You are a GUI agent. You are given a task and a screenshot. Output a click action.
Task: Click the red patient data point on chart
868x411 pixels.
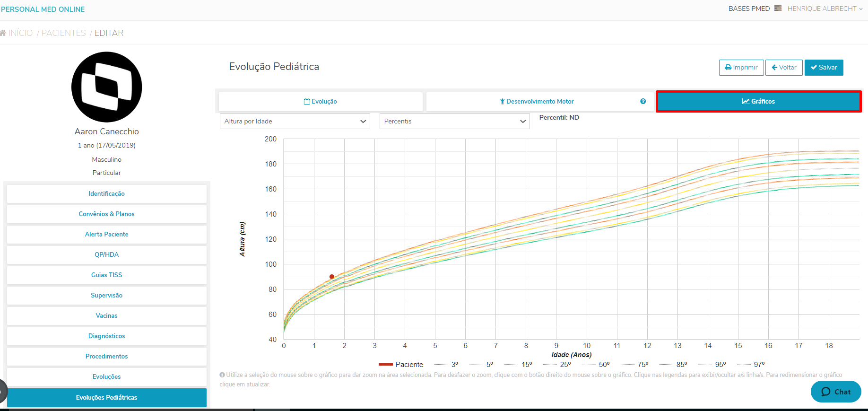pos(332,277)
